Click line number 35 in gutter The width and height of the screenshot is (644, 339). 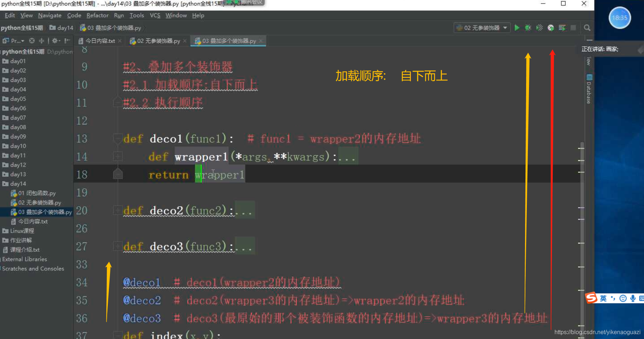coord(82,300)
